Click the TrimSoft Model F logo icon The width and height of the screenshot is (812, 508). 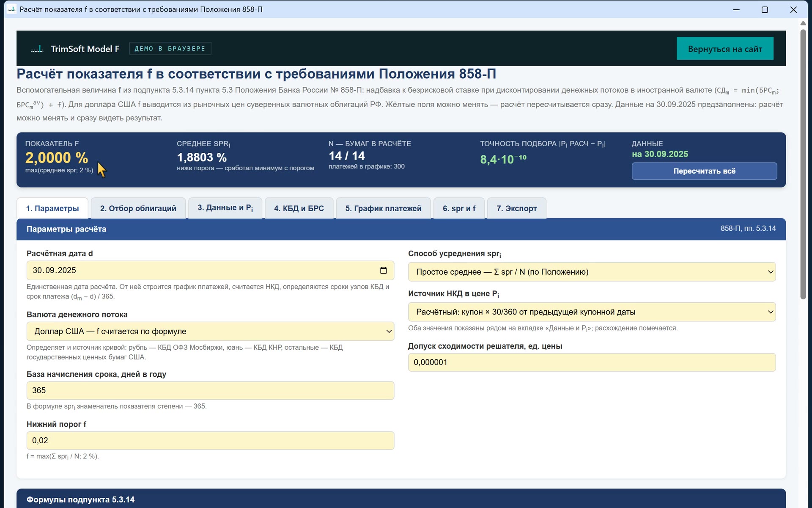coord(37,49)
